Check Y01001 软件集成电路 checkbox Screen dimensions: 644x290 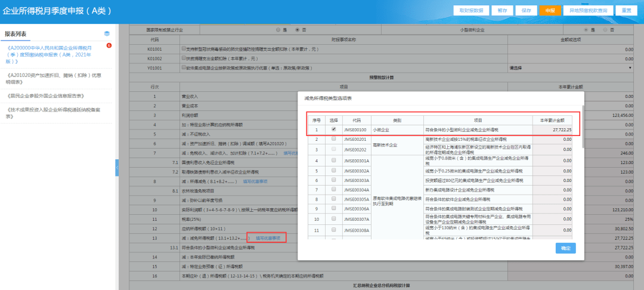coord(184,68)
